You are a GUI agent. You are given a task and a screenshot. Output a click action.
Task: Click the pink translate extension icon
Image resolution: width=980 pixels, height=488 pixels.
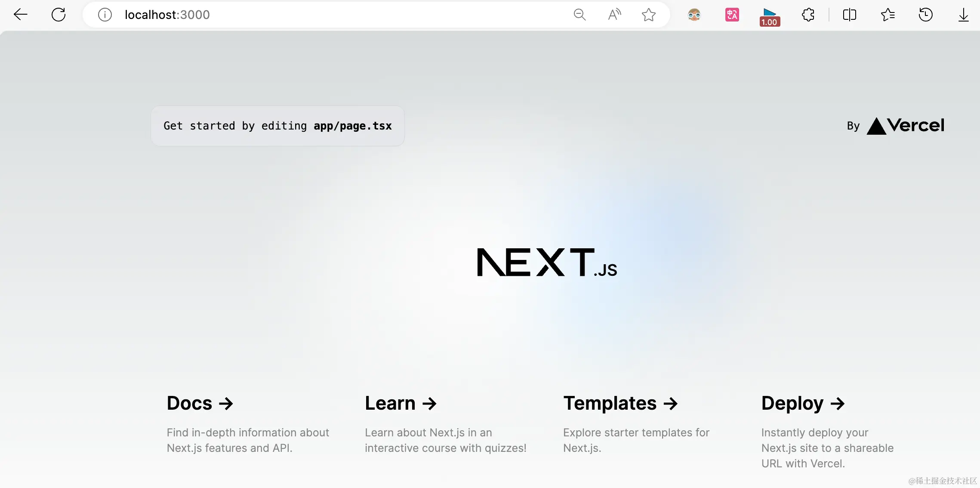(x=732, y=15)
